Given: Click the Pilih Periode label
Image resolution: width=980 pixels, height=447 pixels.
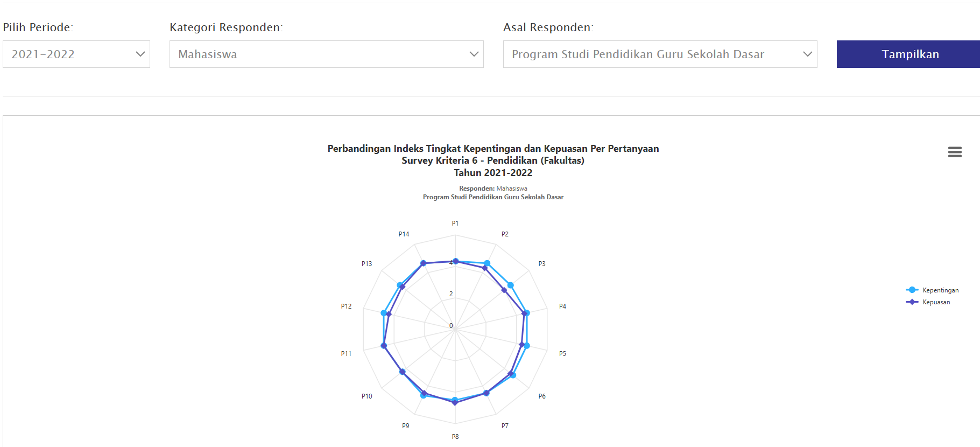Looking at the screenshot, I should coord(38,27).
